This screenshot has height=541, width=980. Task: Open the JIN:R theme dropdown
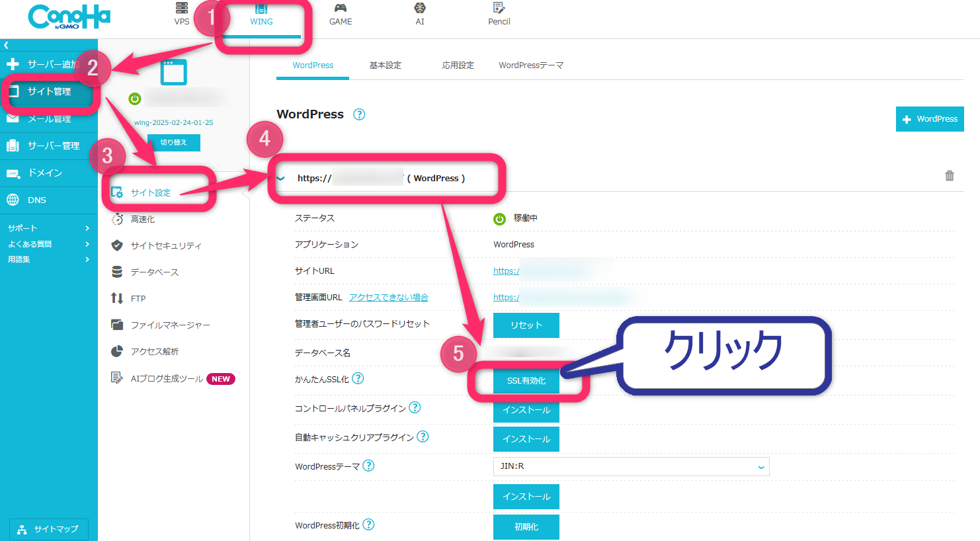point(632,466)
